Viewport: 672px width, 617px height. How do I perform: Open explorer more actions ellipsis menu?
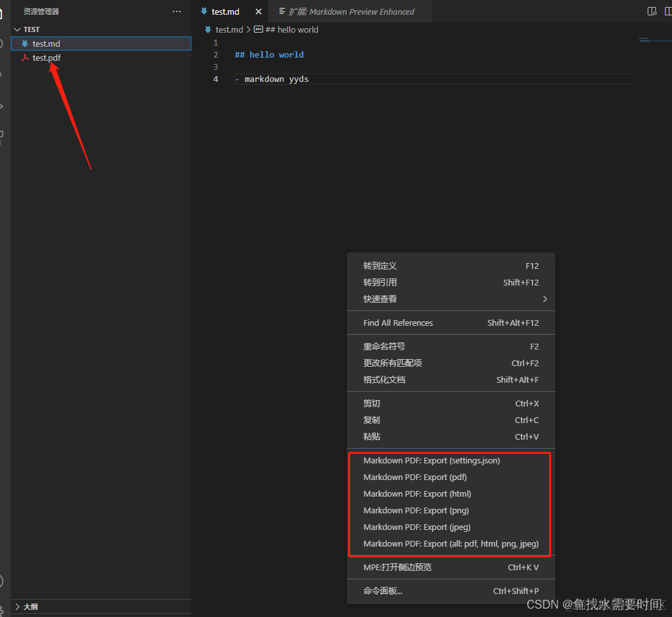click(177, 12)
